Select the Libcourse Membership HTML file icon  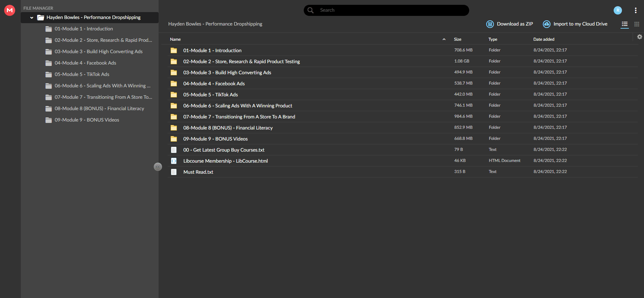point(174,161)
